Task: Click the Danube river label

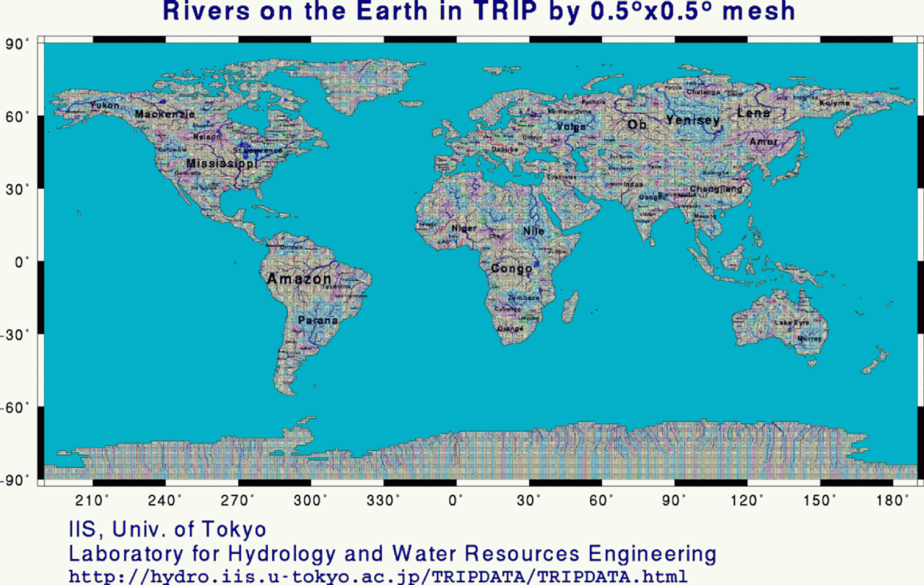Action: pos(505,149)
